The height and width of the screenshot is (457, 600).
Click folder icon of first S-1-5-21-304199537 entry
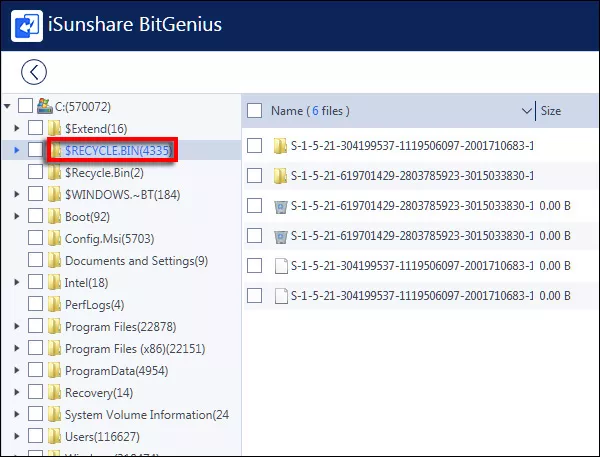point(280,146)
